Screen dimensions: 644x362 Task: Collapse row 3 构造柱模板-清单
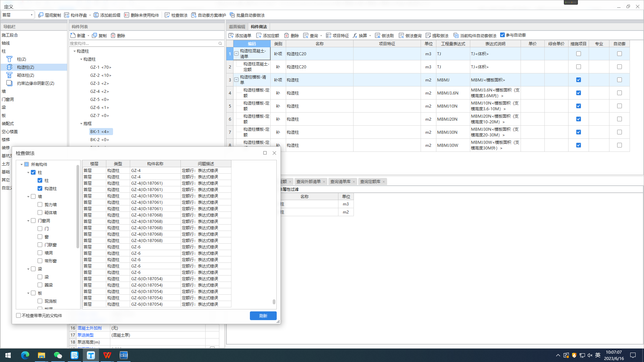pyautogui.click(x=236, y=80)
